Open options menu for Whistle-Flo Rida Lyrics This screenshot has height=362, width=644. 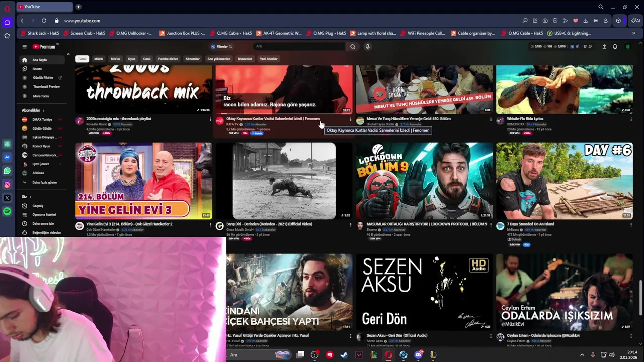630,119
